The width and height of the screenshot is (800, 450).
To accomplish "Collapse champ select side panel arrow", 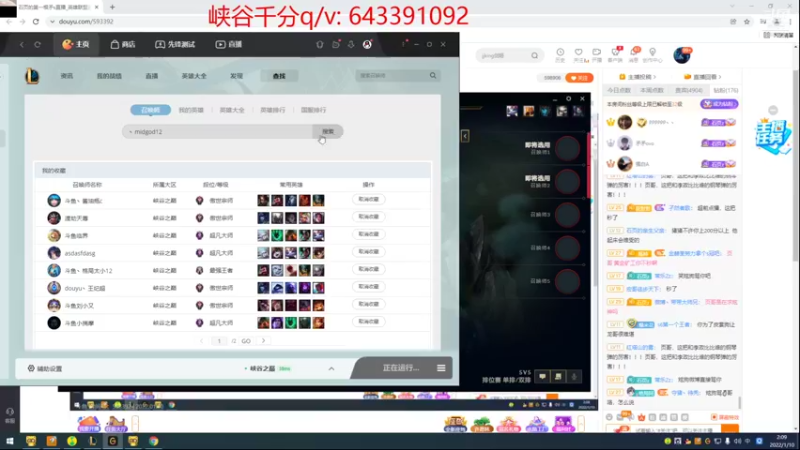I will pos(465,136).
